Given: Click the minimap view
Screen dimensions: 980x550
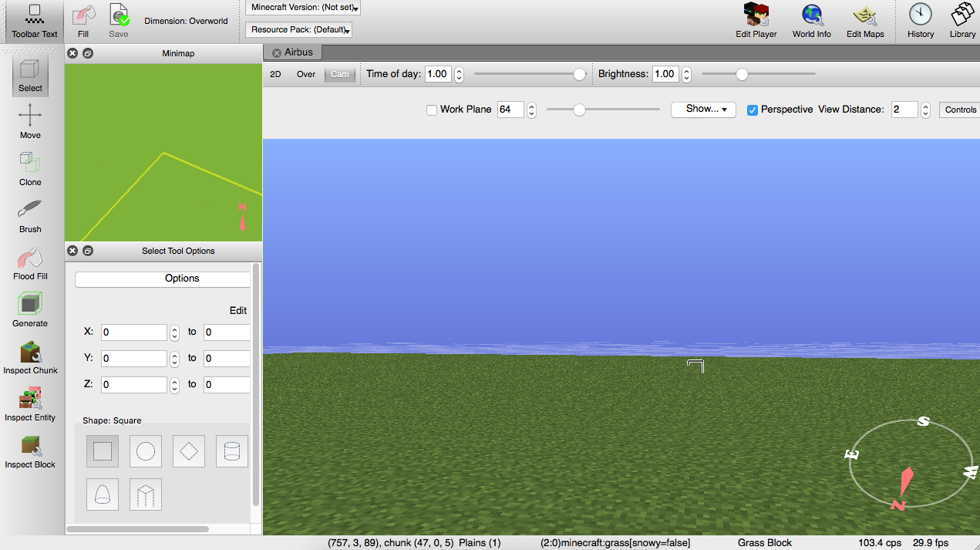Looking at the screenshot, I should 163,153.
